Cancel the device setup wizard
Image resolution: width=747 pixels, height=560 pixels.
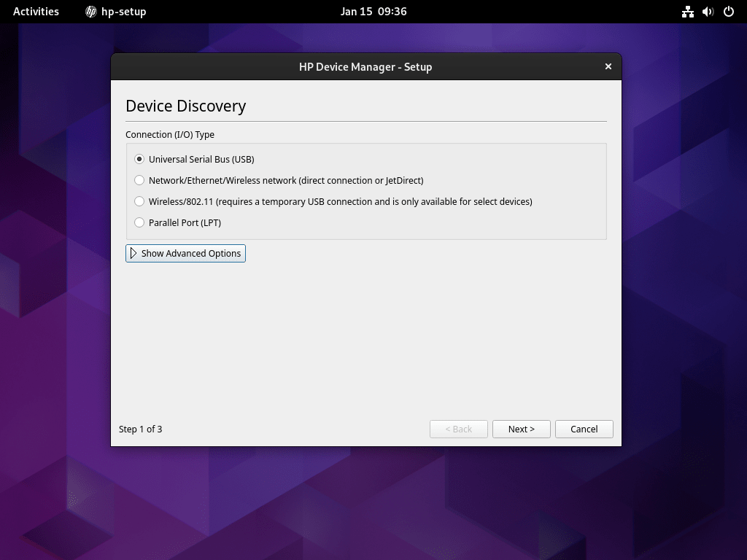pos(584,429)
